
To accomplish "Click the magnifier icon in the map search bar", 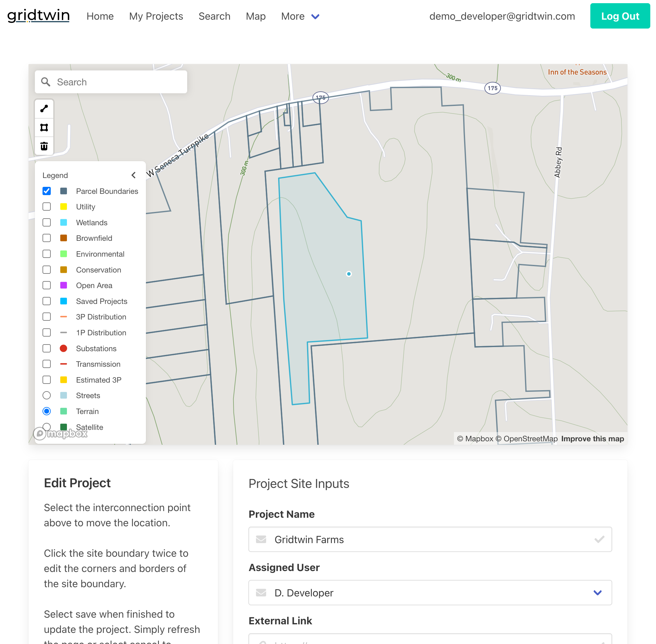I will point(46,82).
